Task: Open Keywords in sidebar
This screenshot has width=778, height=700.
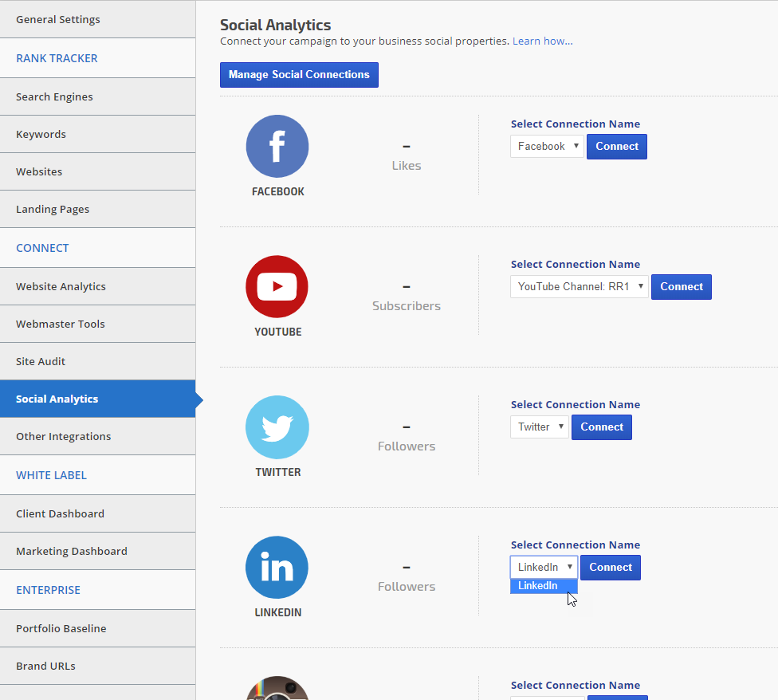Action: tap(98, 135)
